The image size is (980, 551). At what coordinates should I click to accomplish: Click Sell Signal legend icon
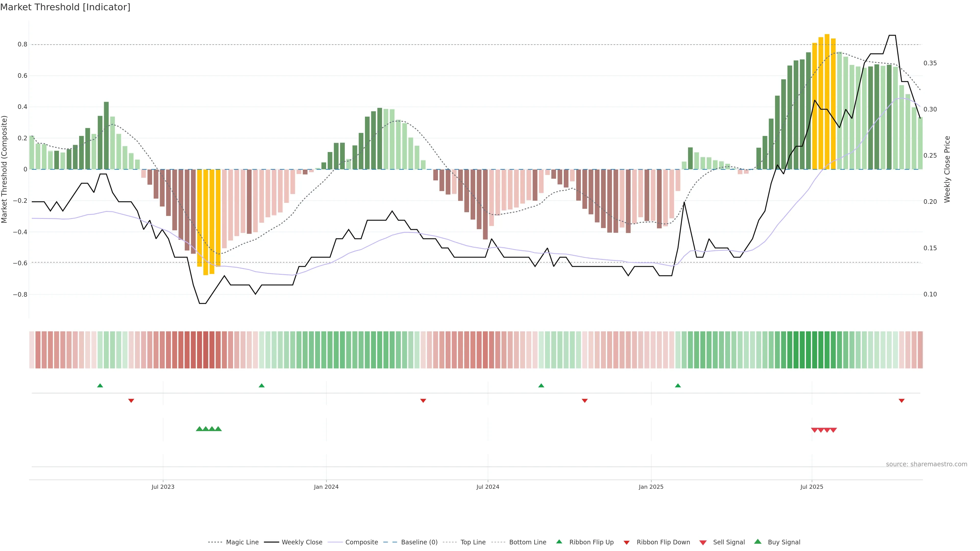(703, 543)
